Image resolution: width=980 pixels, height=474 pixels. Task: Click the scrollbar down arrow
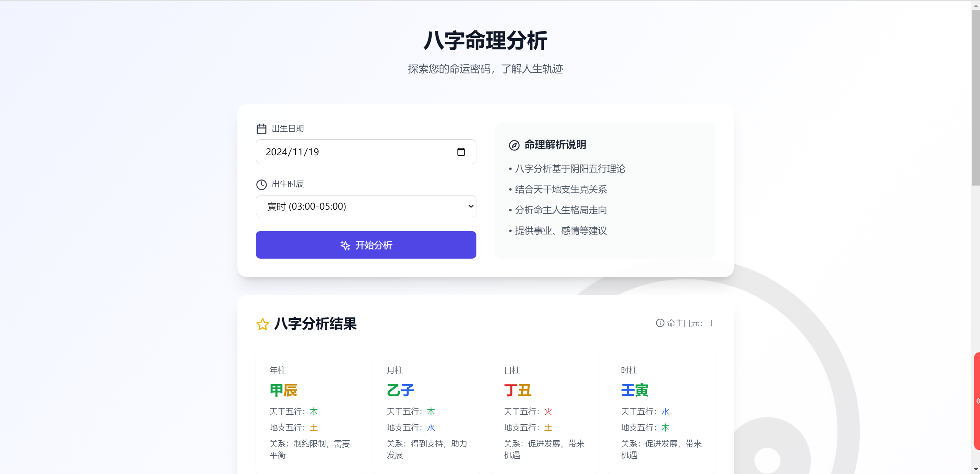976,469
